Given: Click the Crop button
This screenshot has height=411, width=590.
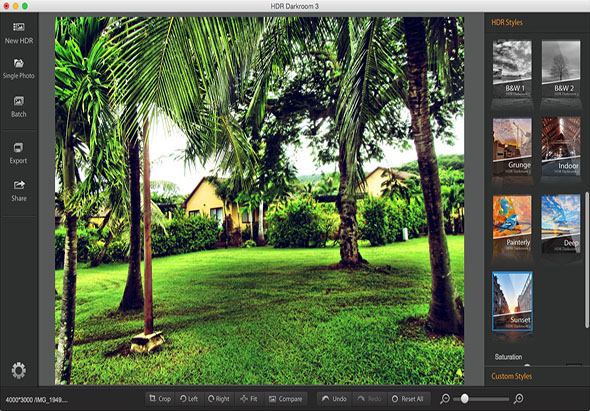Looking at the screenshot, I should pos(160,399).
